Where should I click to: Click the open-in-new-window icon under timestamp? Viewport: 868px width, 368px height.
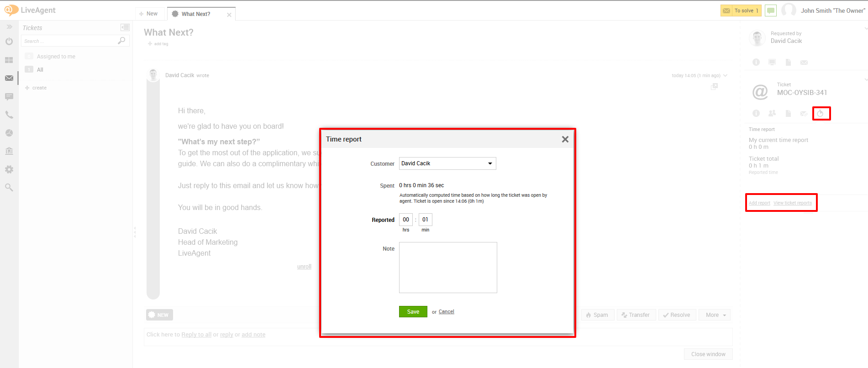click(x=714, y=86)
